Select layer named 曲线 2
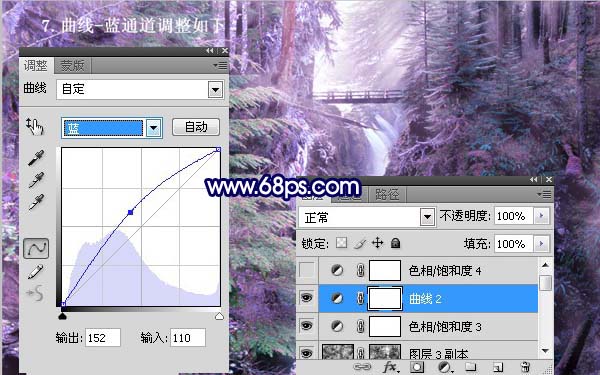Image resolution: width=600 pixels, height=375 pixels. coord(425,299)
